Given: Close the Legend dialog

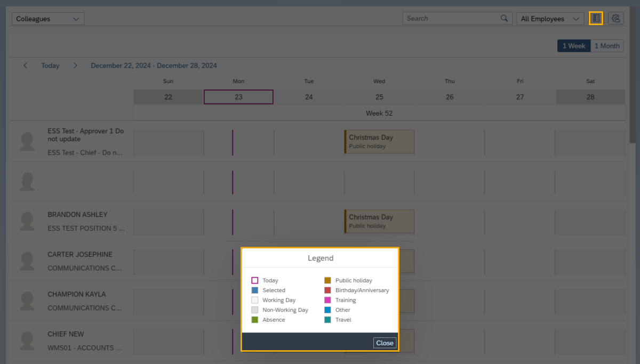Looking at the screenshot, I should [385, 343].
